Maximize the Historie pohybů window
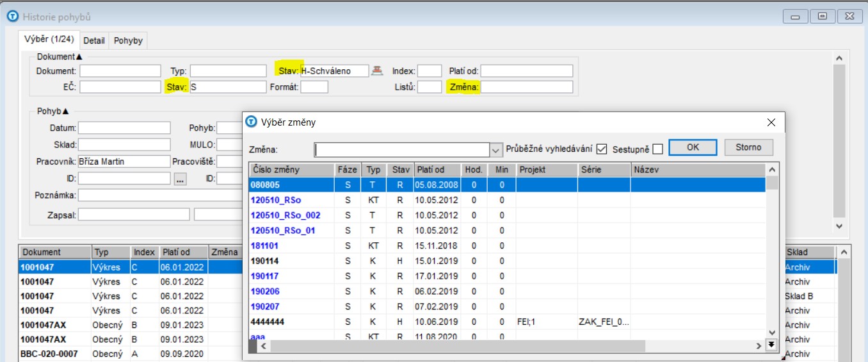Viewport: 868px width, 362px height. (x=822, y=16)
